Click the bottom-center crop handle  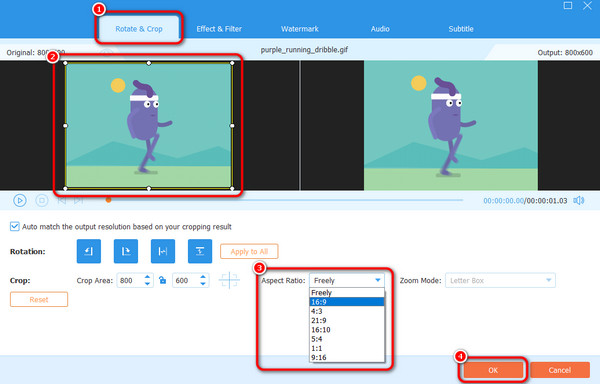[x=149, y=188]
